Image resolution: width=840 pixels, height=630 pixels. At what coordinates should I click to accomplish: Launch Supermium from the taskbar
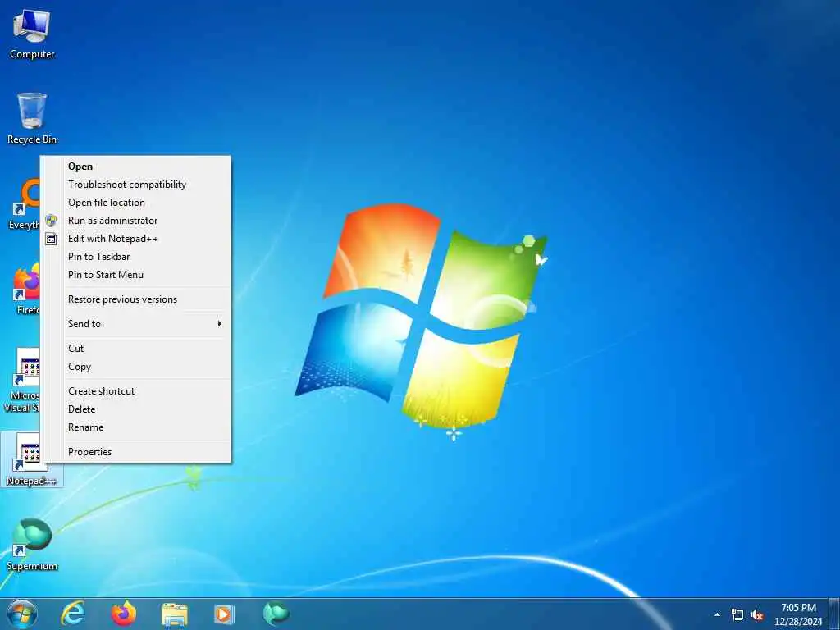click(x=276, y=614)
